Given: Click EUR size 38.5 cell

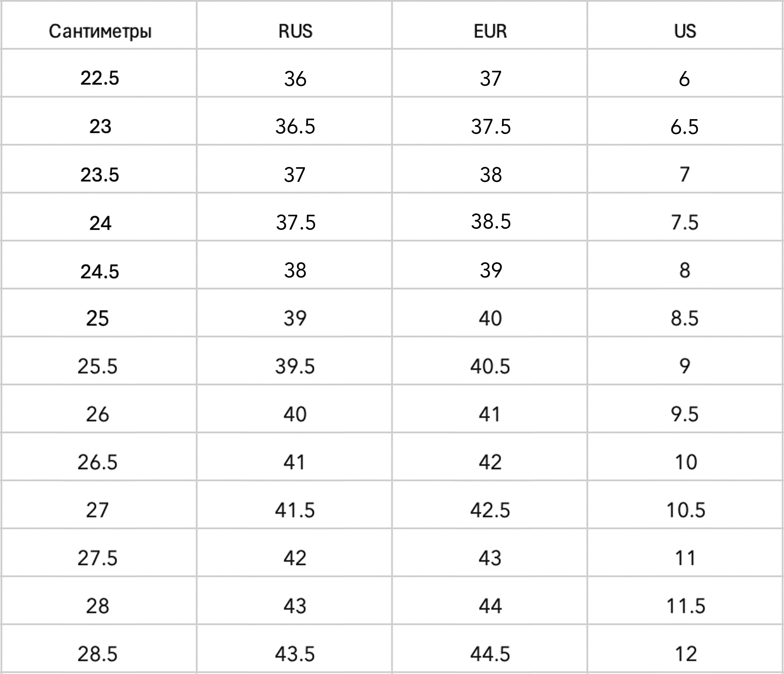Looking at the screenshot, I should [491, 222].
